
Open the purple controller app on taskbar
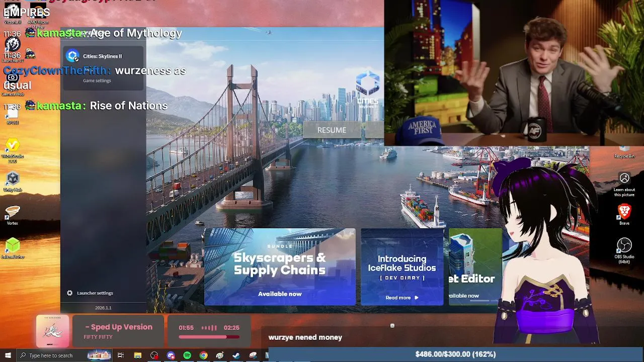pyautogui.click(x=171, y=355)
